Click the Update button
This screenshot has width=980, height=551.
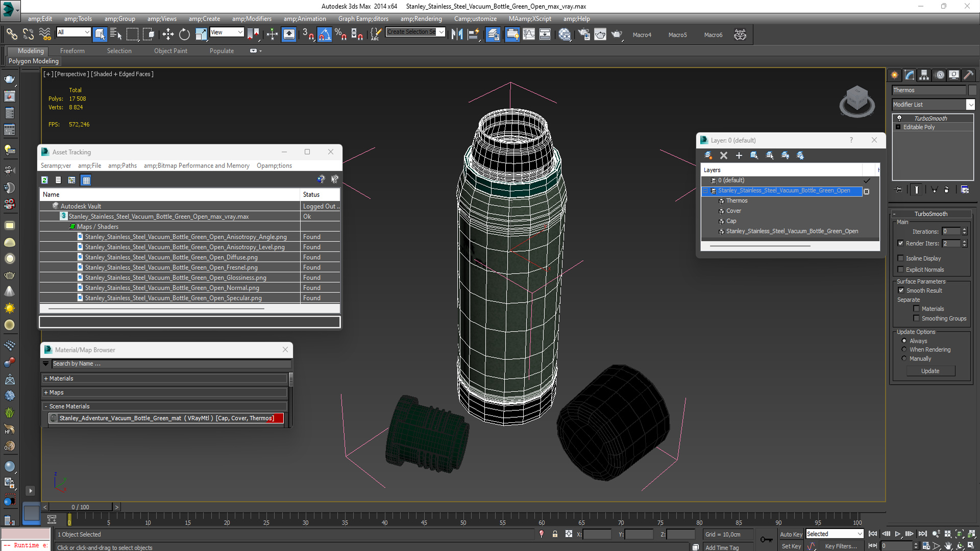pyautogui.click(x=930, y=371)
